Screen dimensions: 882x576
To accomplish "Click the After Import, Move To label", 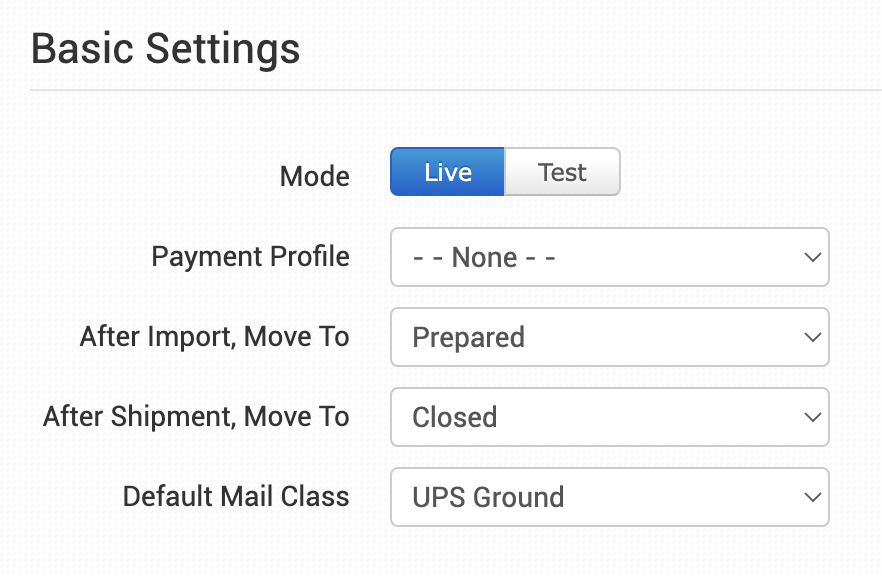I will tap(214, 337).
